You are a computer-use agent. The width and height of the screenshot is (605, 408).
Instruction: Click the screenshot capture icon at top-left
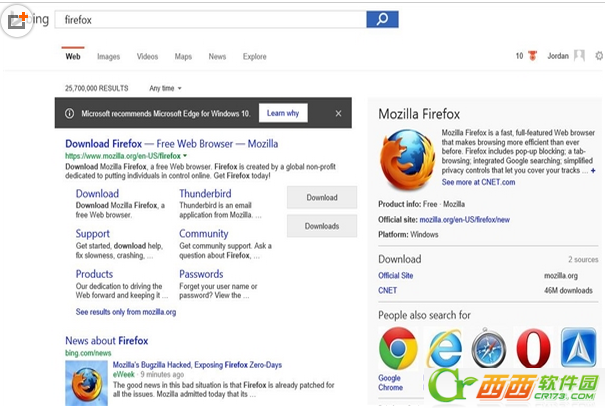coord(17,21)
